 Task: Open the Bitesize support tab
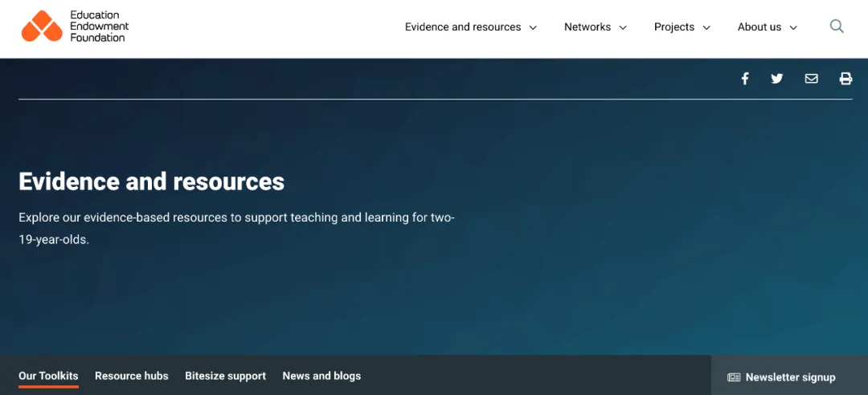(225, 376)
